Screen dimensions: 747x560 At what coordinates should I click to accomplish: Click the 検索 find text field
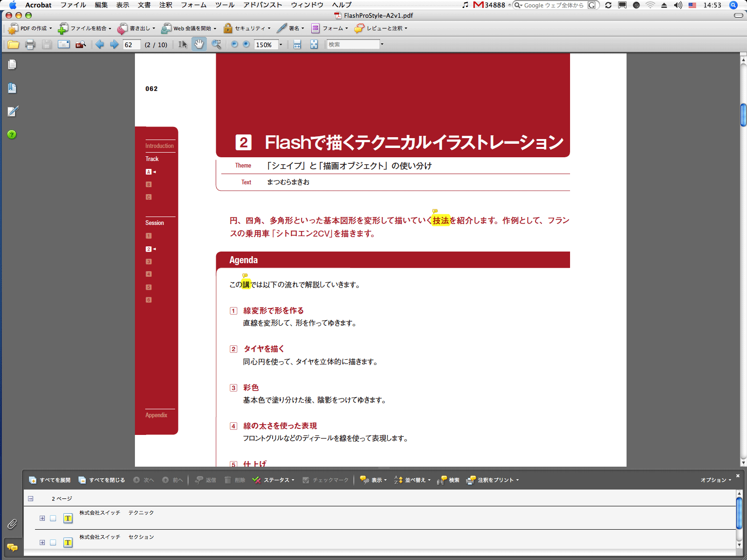[353, 44]
